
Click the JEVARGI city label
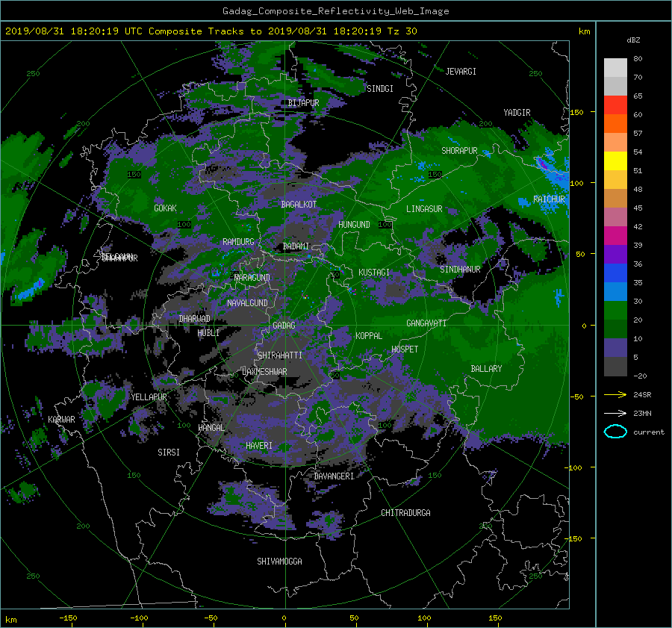pyautogui.click(x=461, y=72)
